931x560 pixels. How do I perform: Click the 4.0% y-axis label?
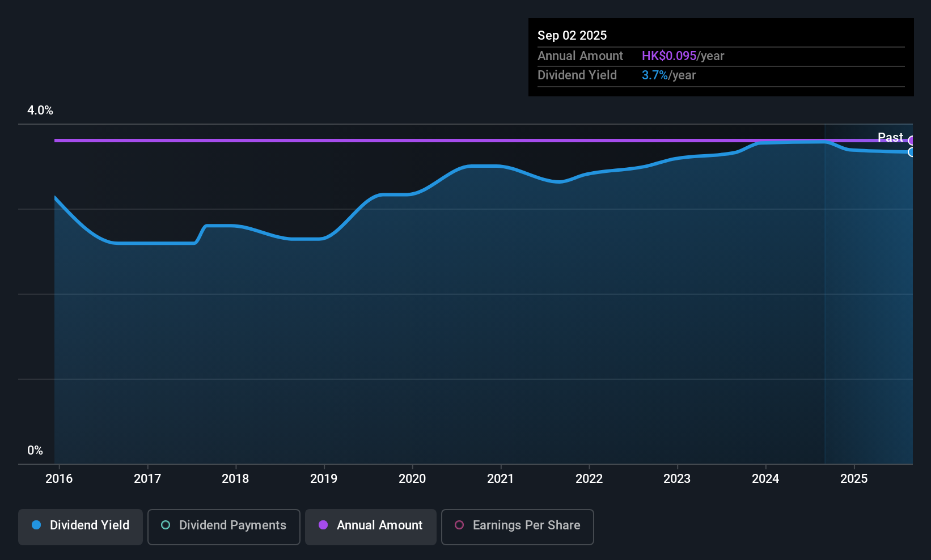click(40, 111)
